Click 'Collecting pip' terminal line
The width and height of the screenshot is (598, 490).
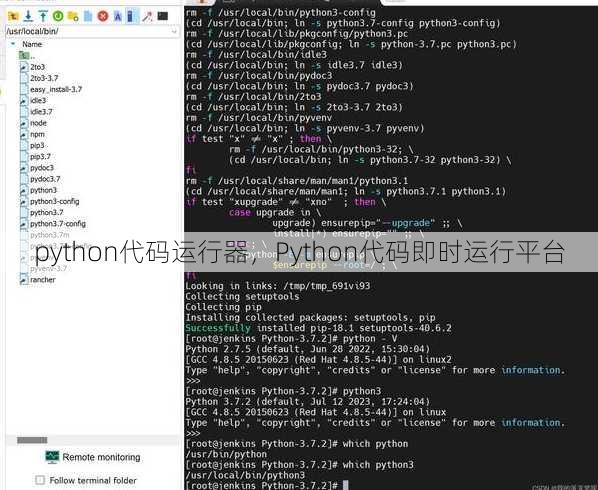[x=223, y=307]
